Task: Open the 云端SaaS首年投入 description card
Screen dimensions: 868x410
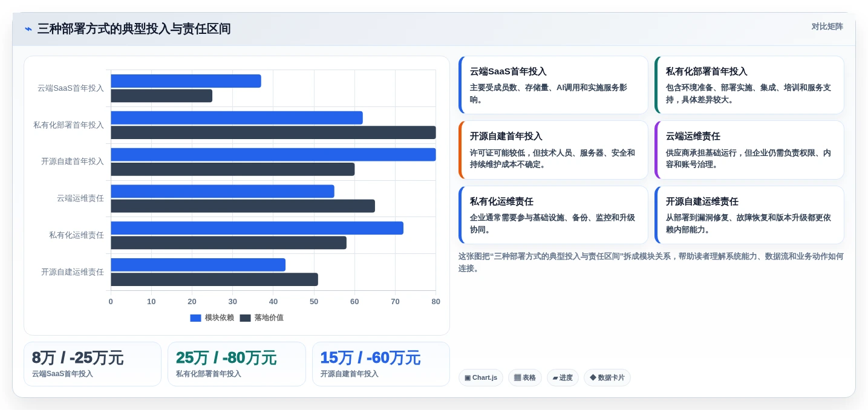Action: pos(553,85)
